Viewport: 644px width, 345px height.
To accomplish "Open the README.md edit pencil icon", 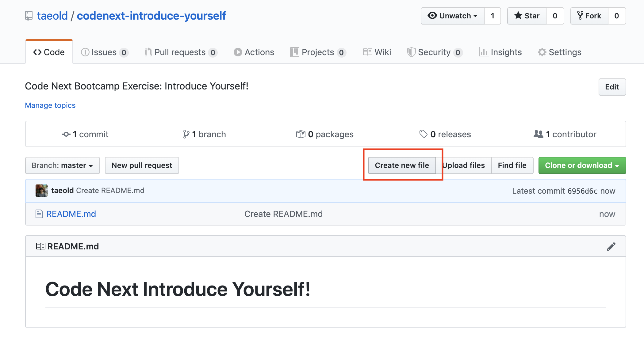I will [611, 246].
